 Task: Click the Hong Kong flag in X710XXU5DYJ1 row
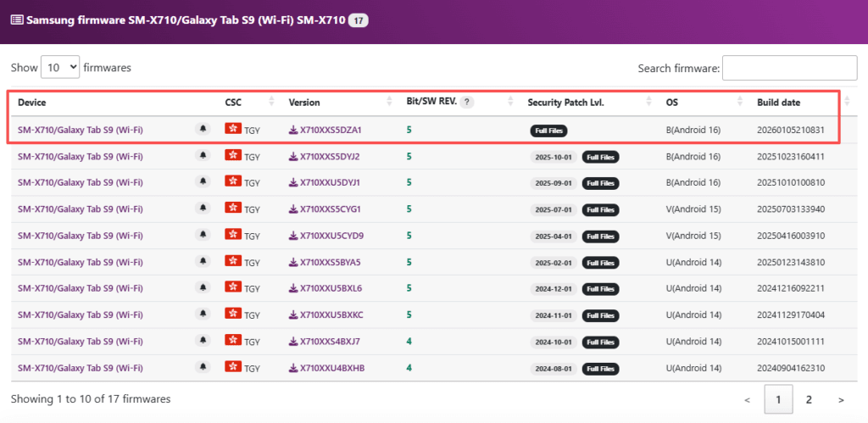tap(233, 181)
